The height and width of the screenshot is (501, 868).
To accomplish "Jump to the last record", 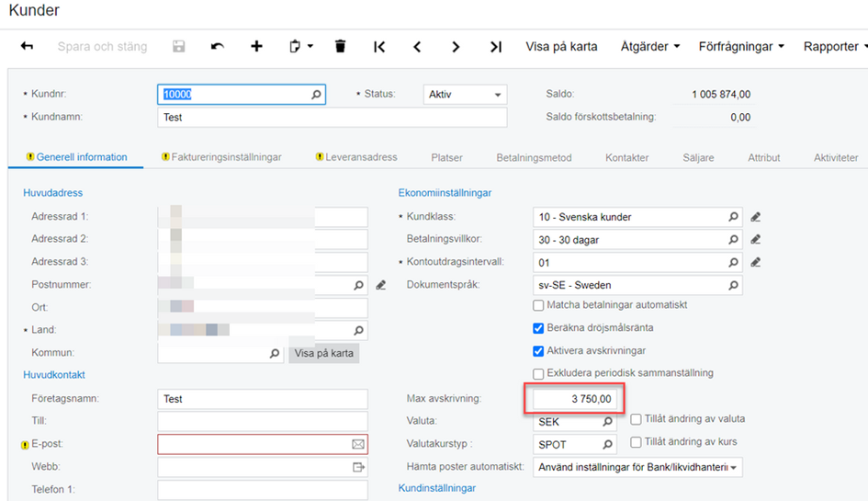I will [495, 47].
